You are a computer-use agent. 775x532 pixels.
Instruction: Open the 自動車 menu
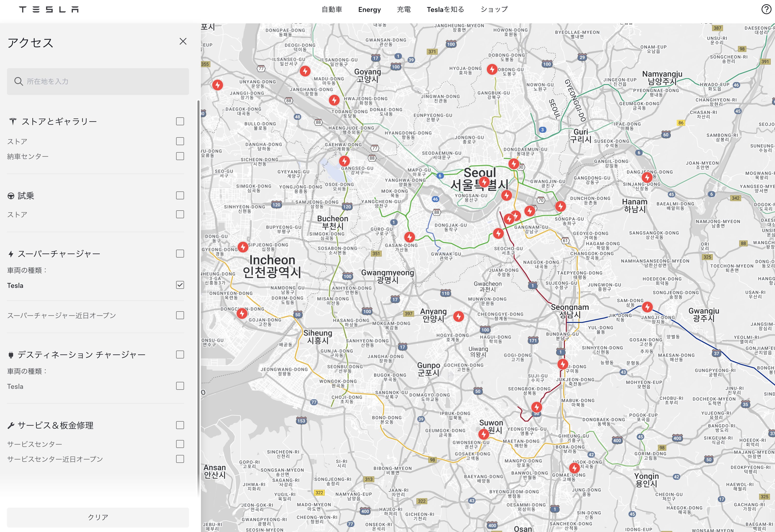click(332, 9)
